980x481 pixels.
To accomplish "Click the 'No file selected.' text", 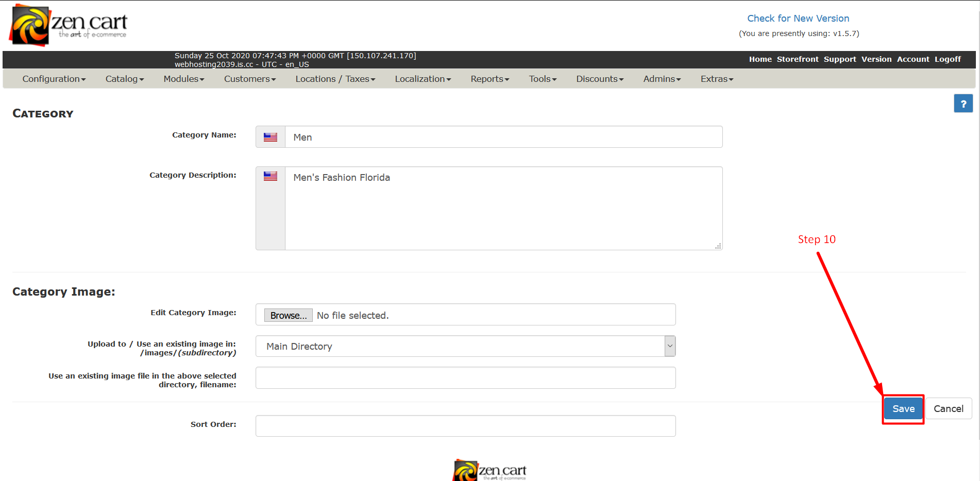I will click(x=353, y=315).
